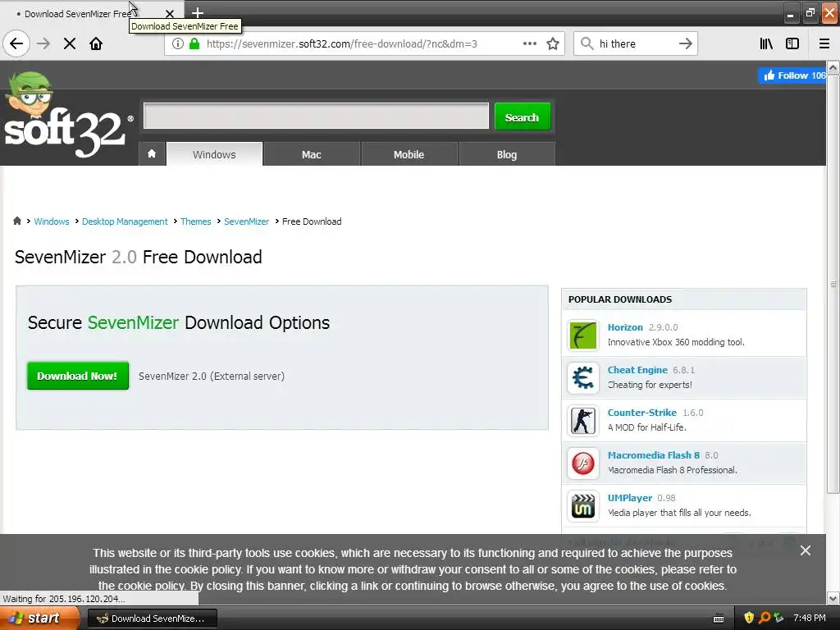Click the 7:48 PM taskbar clock
This screenshot has width=840, height=630.
coord(810,618)
